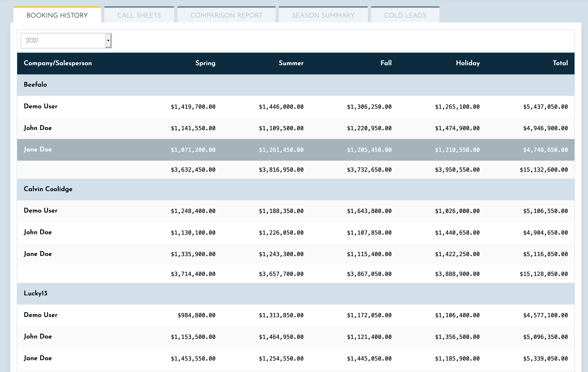The height and width of the screenshot is (372, 588).
Task: Open the year selection dropdown
Action: click(66, 40)
